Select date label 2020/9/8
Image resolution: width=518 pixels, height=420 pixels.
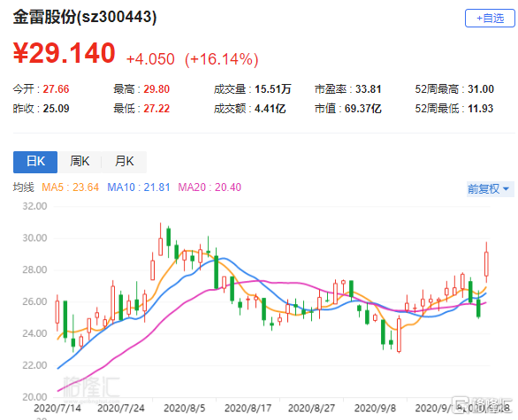[375, 409]
